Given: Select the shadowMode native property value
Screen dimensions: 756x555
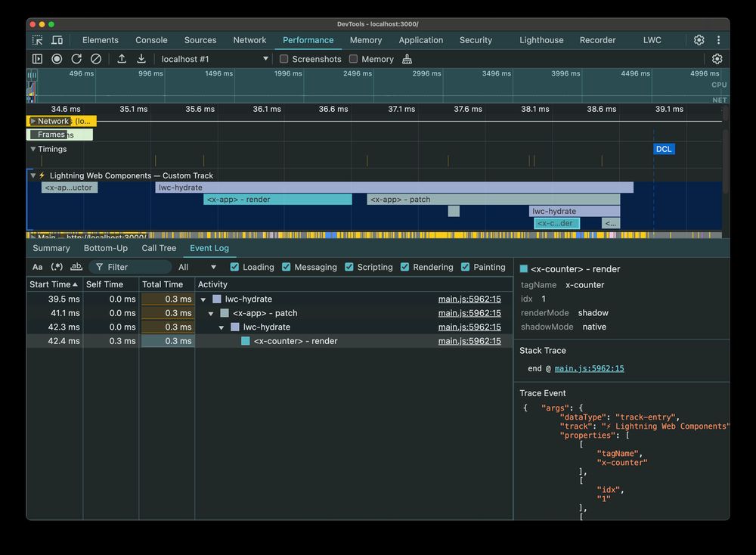Looking at the screenshot, I should click(x=594, y=327).
